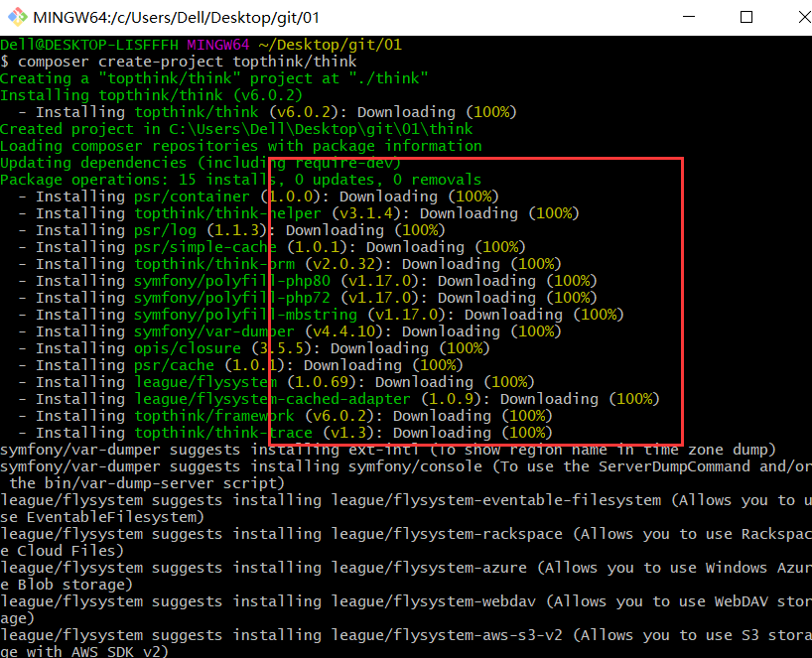Click package name "opis/closure"
This screenshot has width=812, height=658.
pos(188,348)
